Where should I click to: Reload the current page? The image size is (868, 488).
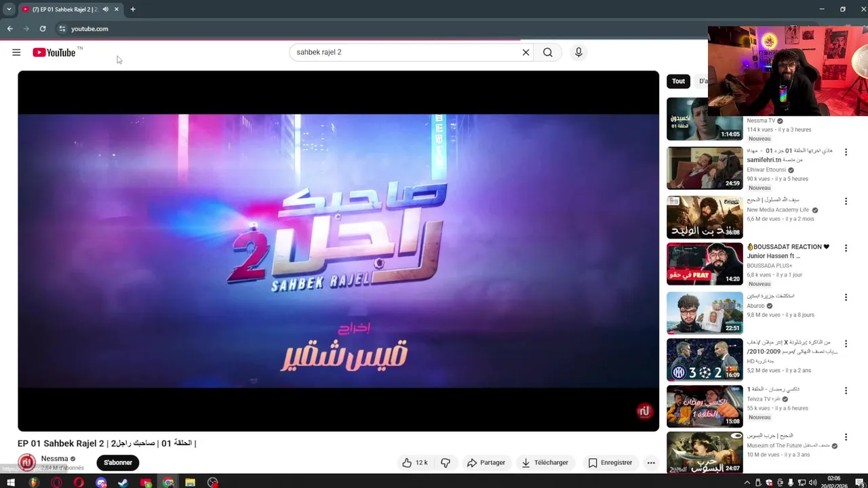[x=43, y=28]
